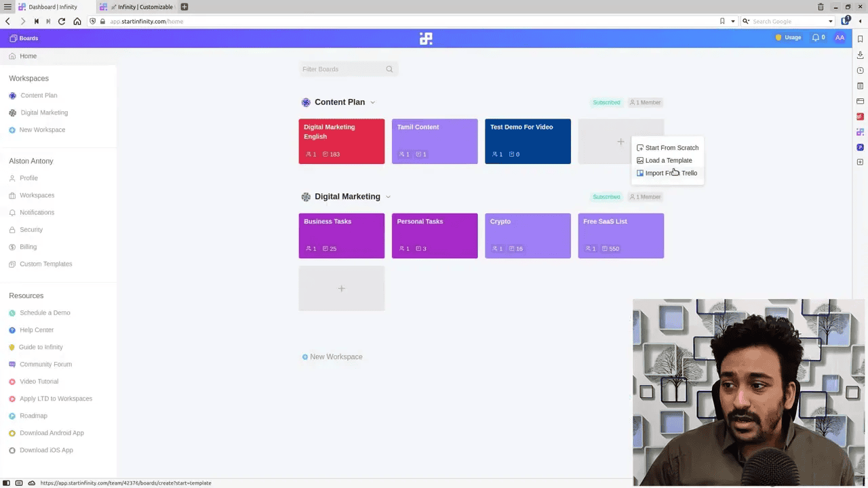Open notifications bell in the top bar
Image resolution: width=868 pixels, height=488 pixels.
point(816,37)
